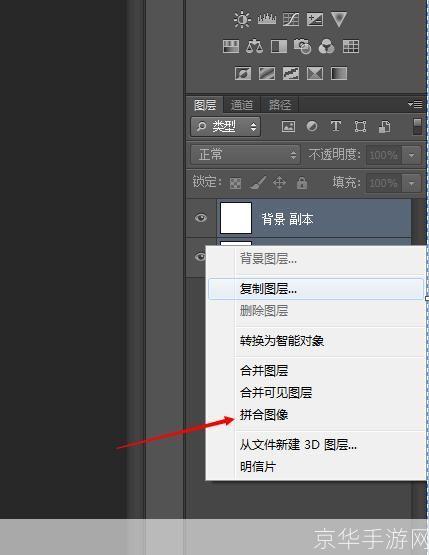Image resolution: width=429 pixels, height=555 pixels.
Task: Click the 填充 100% value field
Action: [x=384, y=183]
